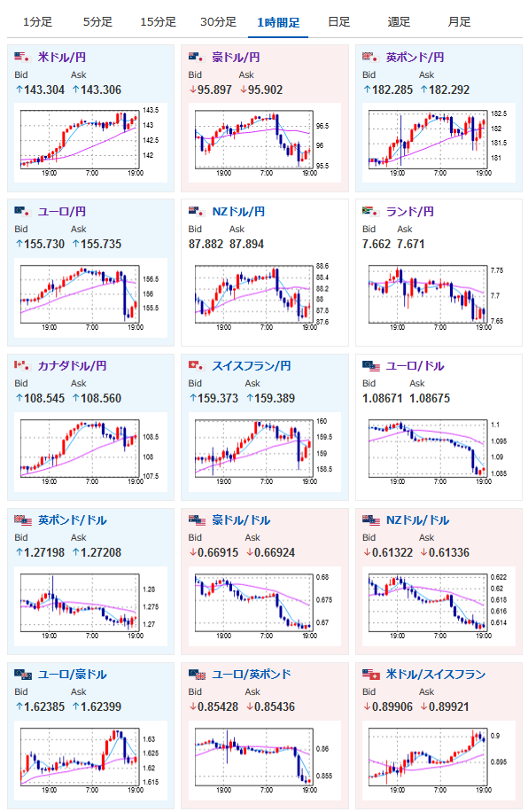Click the NZドル/ドル mini chart
The image size is (528, 812).
click(439, 605)
